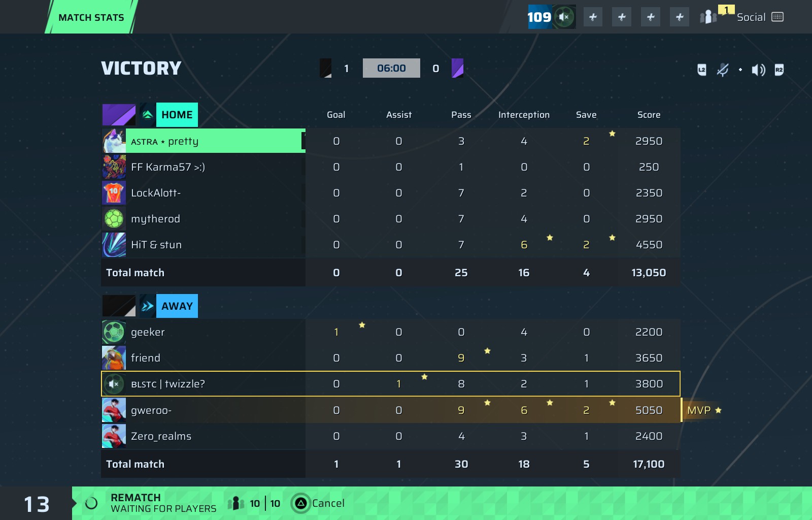Toggle the muted microphone icon

pyautogui.click(x=723, y=70)
